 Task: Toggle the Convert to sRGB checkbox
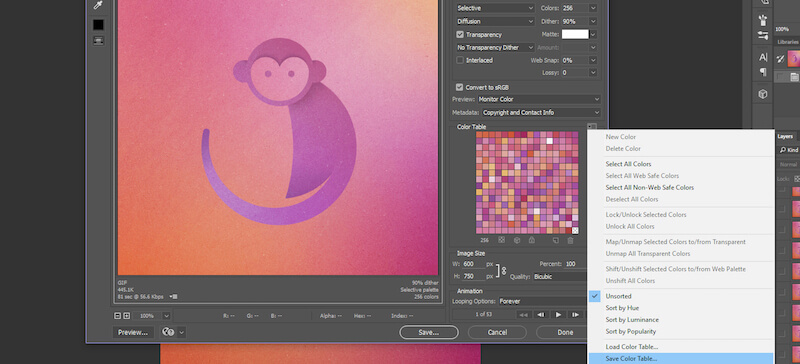coord(460,87)
